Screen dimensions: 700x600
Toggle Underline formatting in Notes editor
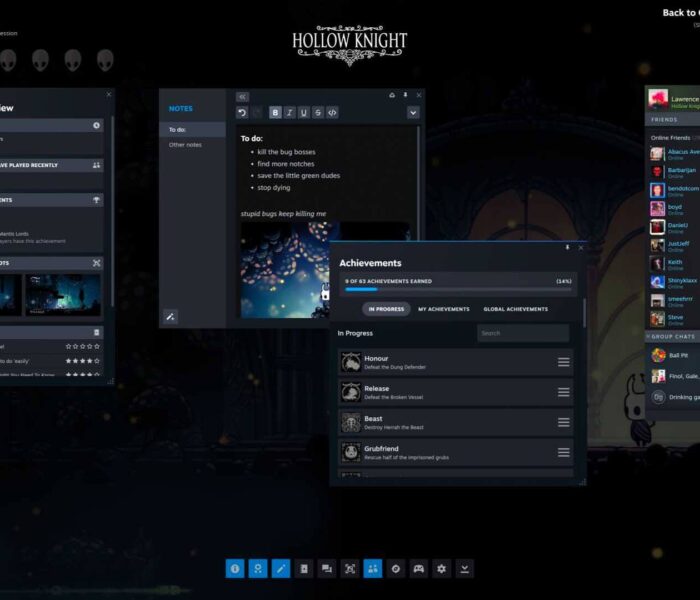[x=304, y=112]
